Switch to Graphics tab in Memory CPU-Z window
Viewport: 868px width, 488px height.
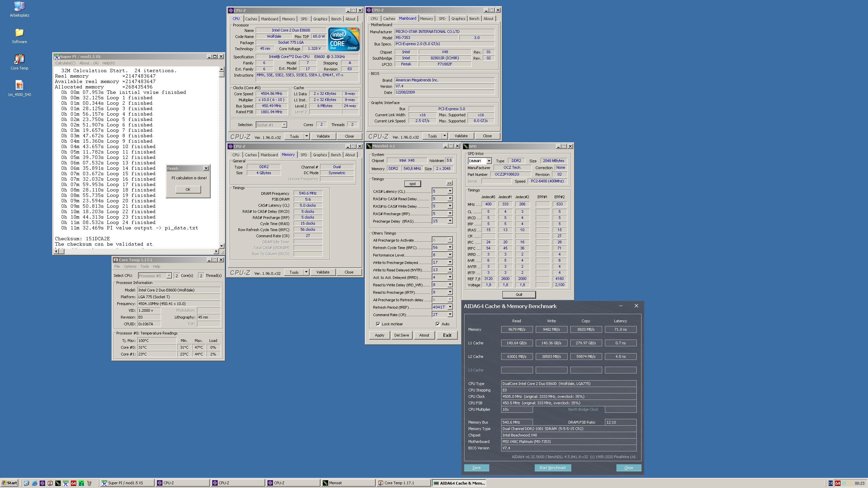pos(320,155)
